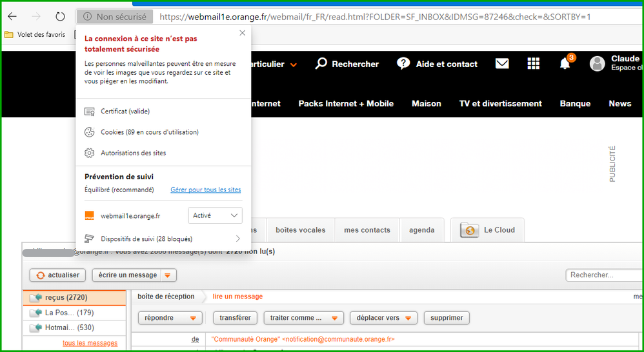
Task: Open the Non sécurisé site info badge
Action: pyautogui.click(x=115, y=17)
